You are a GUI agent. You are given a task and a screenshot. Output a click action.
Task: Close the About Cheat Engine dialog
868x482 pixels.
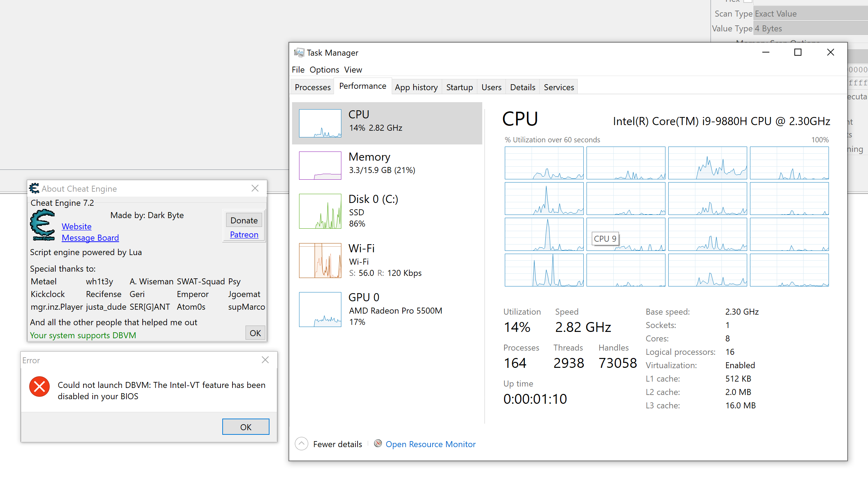(255, 189)
